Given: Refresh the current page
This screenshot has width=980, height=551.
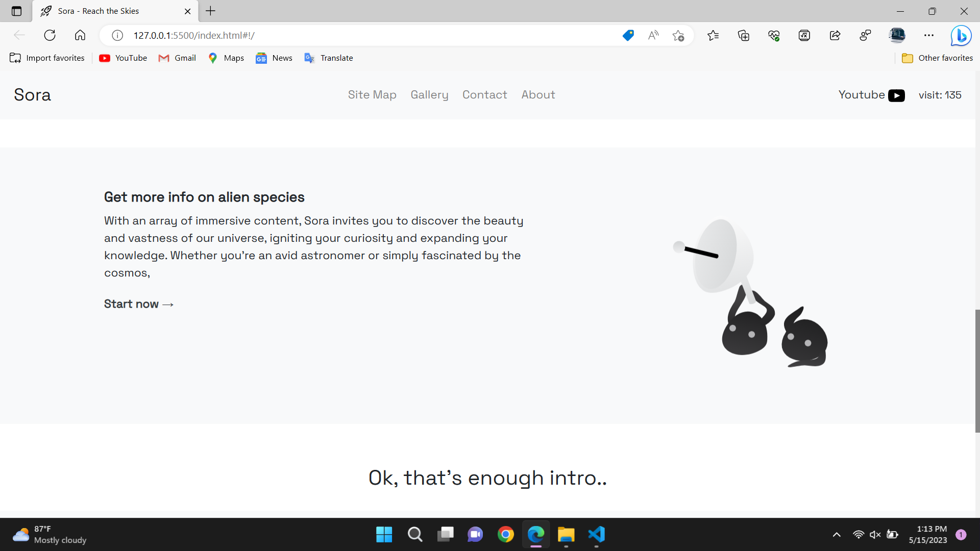Looking at the screenshot, I should (50, 35).
